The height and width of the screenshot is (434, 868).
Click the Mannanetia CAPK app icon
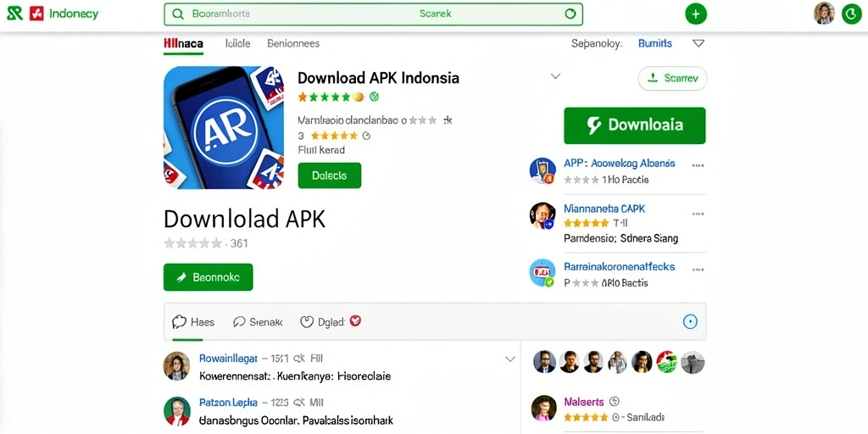[x=542, y=216]
